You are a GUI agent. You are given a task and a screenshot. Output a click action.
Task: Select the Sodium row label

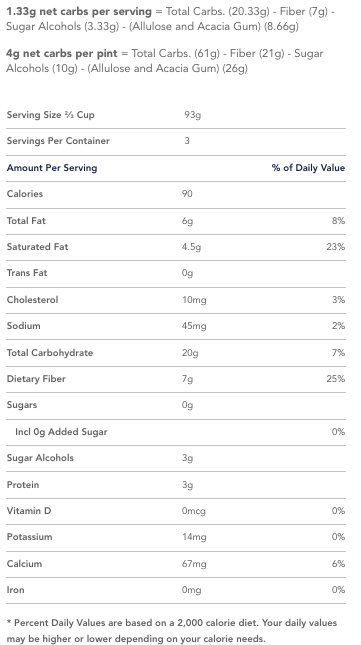23,326
